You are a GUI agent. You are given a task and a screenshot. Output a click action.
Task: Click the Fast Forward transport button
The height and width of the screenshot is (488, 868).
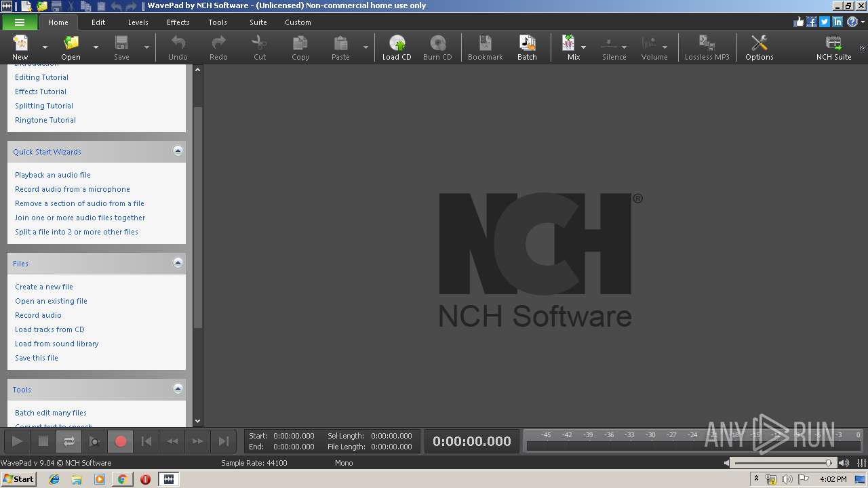point(198,441)
